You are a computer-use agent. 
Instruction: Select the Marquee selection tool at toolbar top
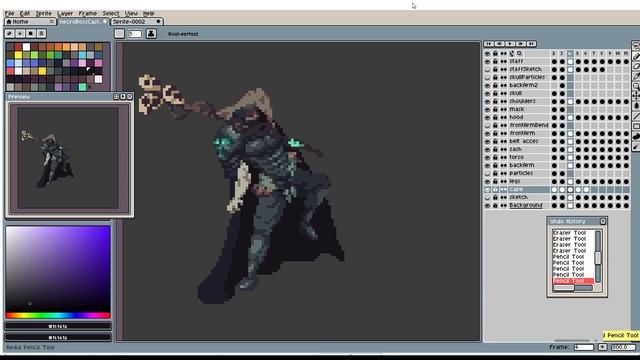coord(636,47)
